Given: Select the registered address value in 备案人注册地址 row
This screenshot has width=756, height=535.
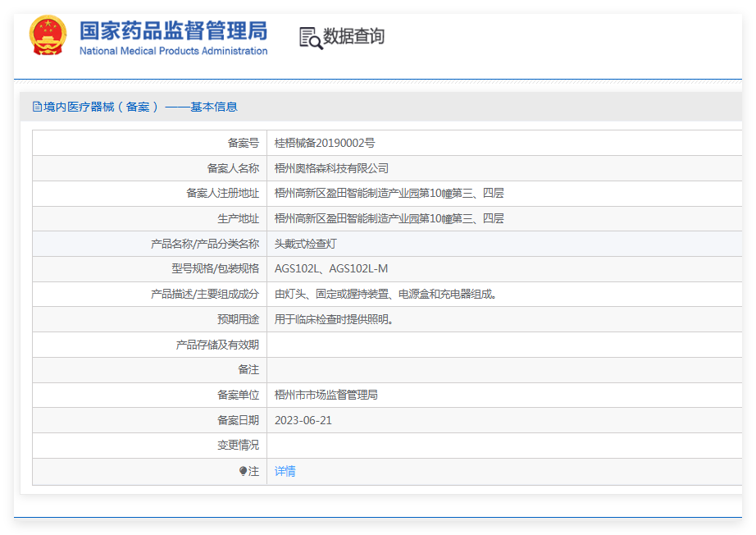Looking at the screenshot, I should tap(389, 193).
